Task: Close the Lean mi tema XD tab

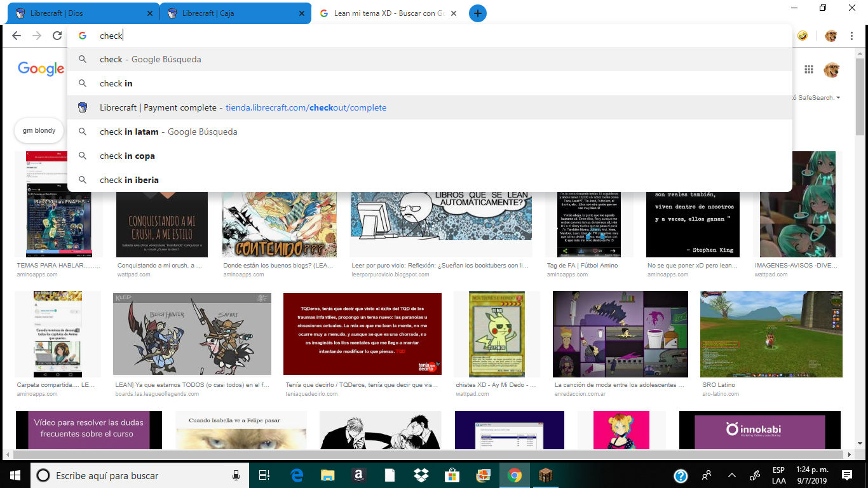Action: (455, 13)
